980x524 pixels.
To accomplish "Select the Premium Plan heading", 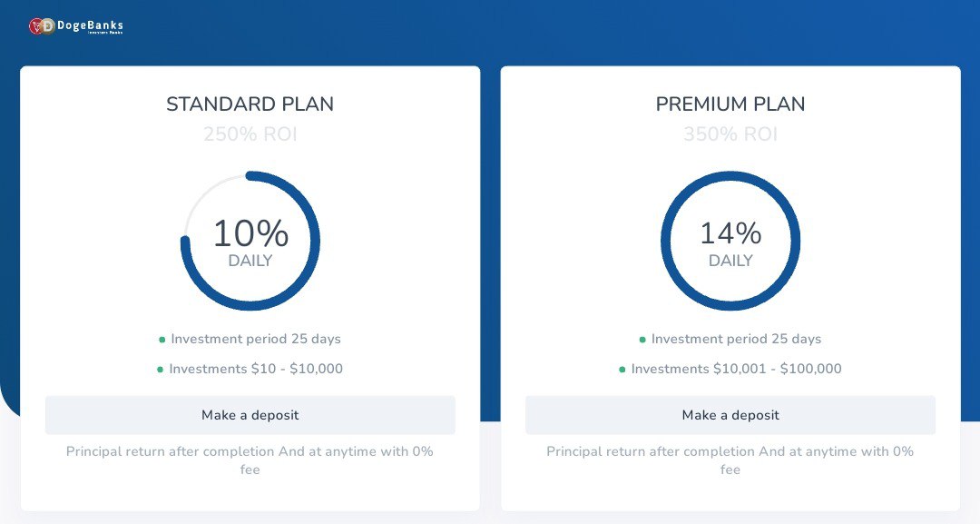I will pos(730,104).
